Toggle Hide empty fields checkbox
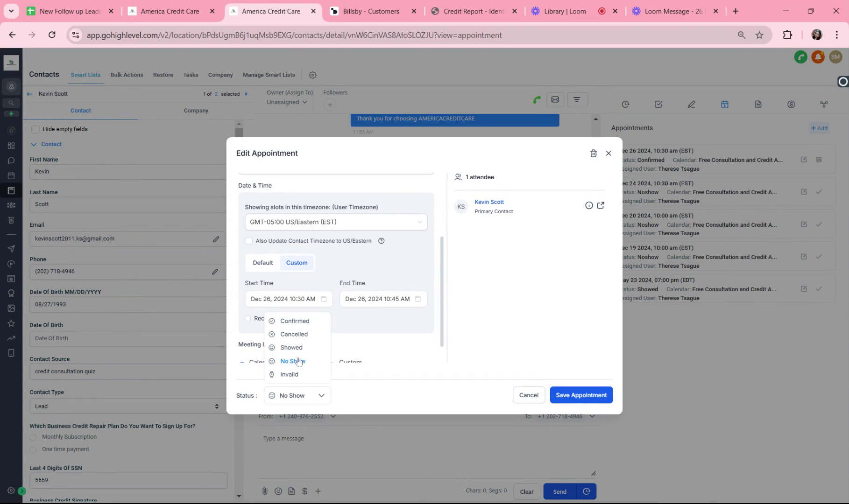Image resolution: width=849 pixels, height=504 pixels. pyautogui.click(x=35, y=129)
